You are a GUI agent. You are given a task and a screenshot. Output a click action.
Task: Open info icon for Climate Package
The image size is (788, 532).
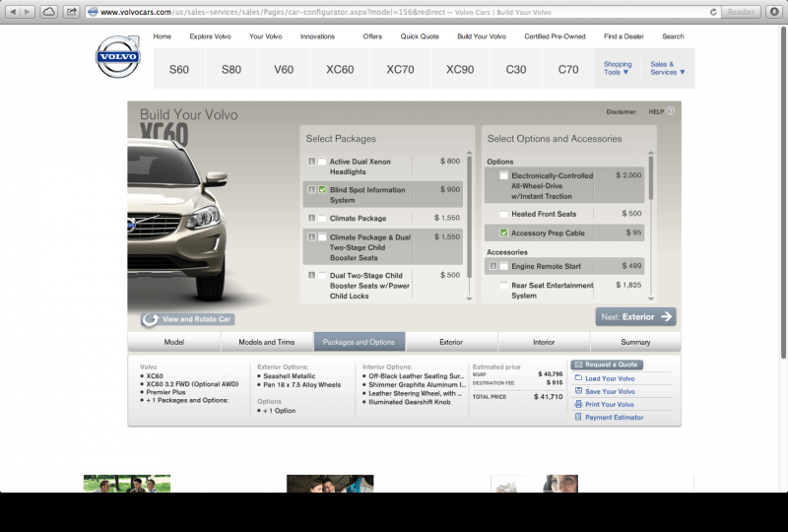pos(311,218)
